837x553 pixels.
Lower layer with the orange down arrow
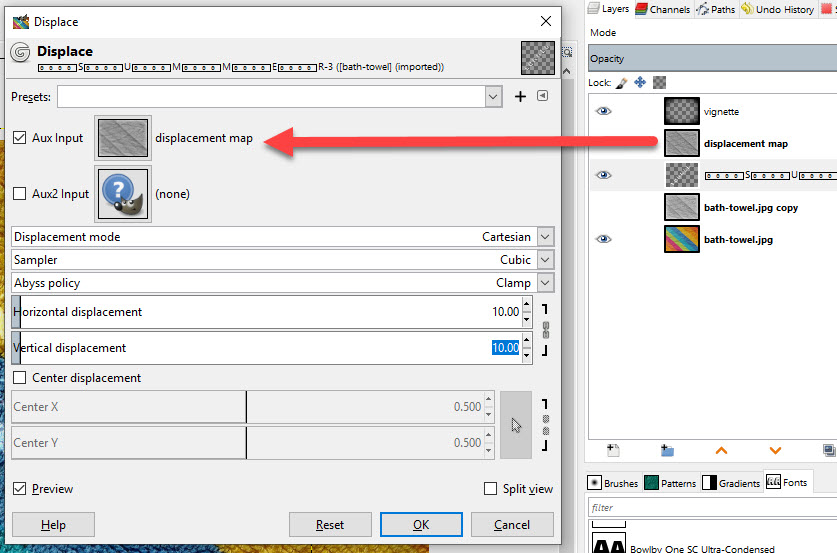click(775, 451)
